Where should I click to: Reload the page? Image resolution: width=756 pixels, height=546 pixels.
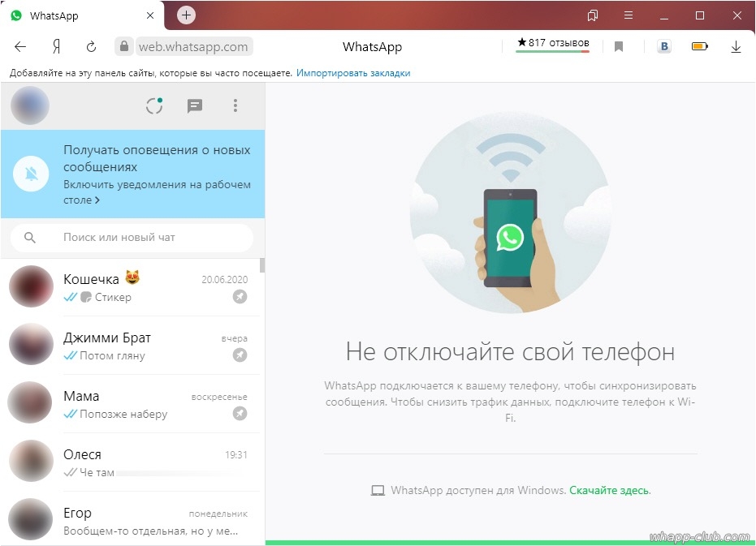pyautogui.click(x=91, y=47)
